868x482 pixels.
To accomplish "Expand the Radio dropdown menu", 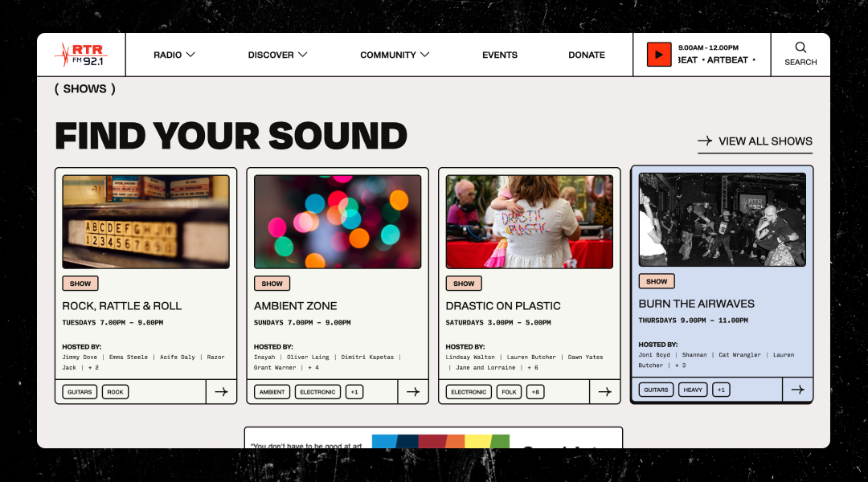I will [174, 55].
